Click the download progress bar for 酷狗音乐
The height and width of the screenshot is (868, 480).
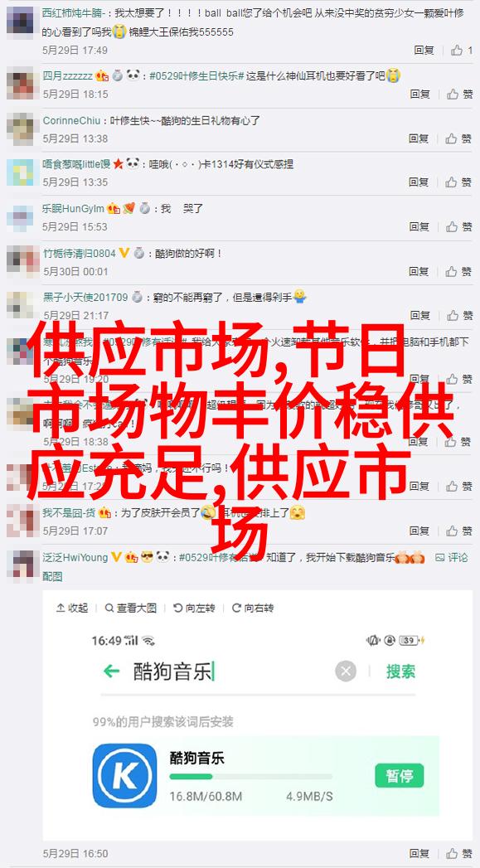tap(250, 777)
